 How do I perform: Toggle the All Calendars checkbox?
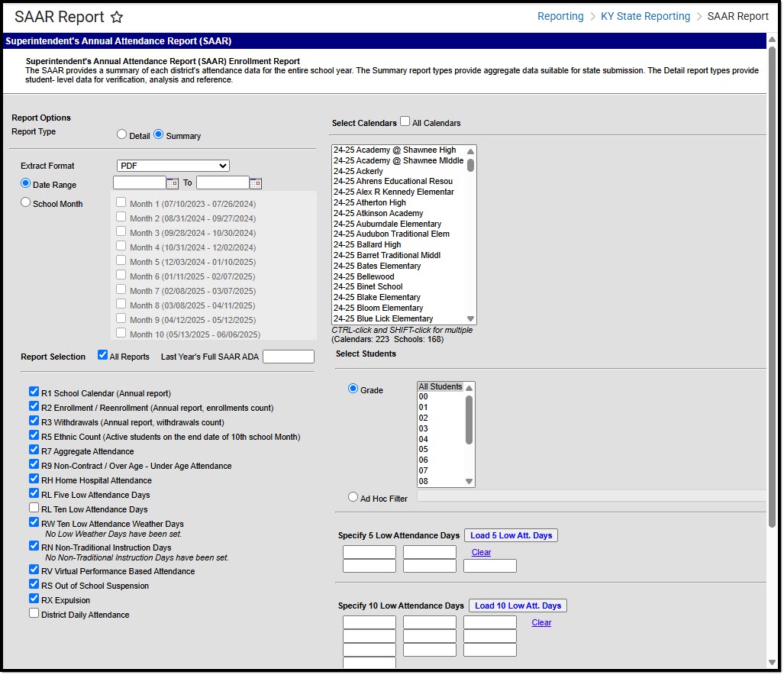tap(405, 121)
